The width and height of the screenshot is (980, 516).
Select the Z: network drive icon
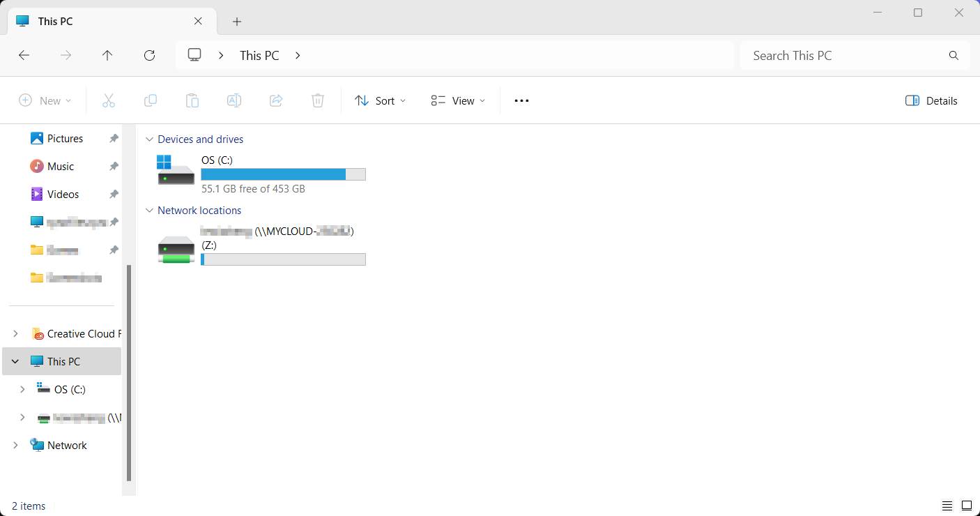(x=176, y=250)
